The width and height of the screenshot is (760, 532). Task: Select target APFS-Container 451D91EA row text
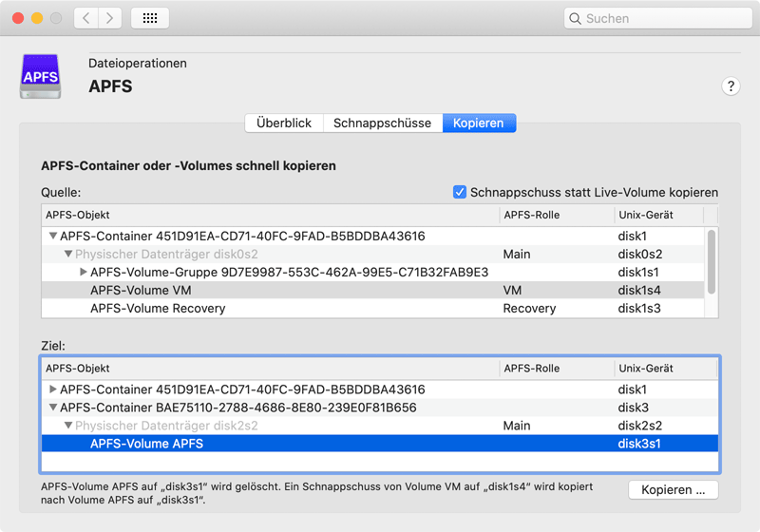click(242, 389)
